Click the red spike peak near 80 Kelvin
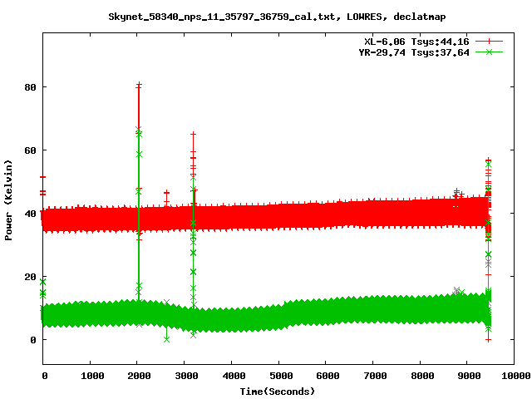The image size is (532, 399). (x=139, y=84)
